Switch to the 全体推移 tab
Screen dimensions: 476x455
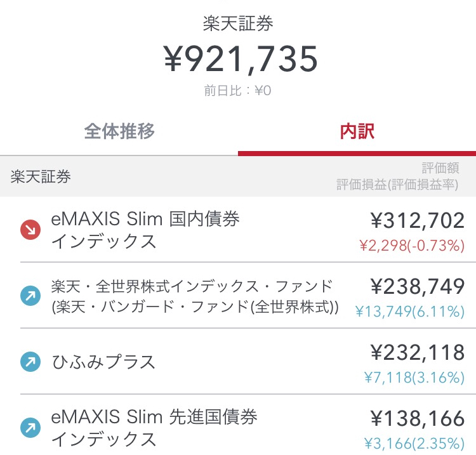119,131
